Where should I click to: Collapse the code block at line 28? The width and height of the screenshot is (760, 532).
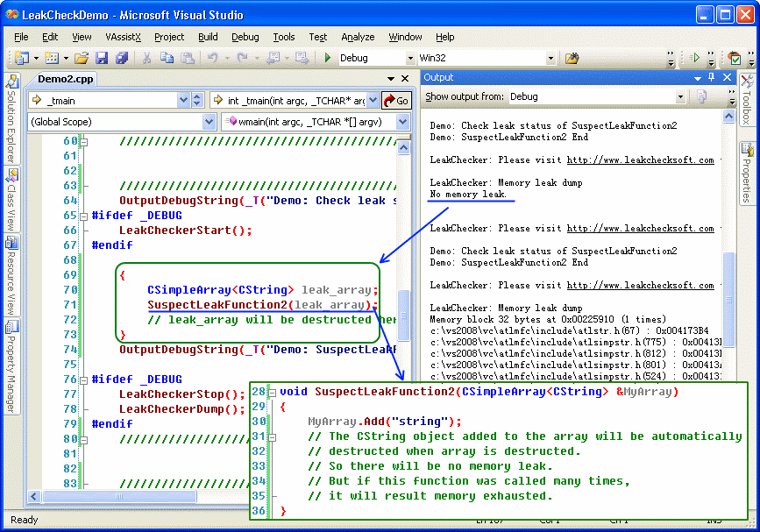coord(272,392)
